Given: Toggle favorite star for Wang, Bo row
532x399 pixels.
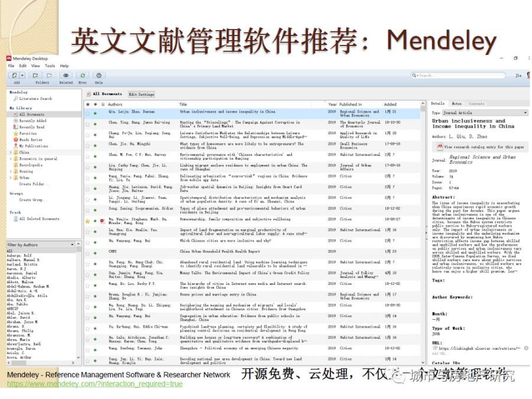Looking at the screenshot, I should pos(88,286).
